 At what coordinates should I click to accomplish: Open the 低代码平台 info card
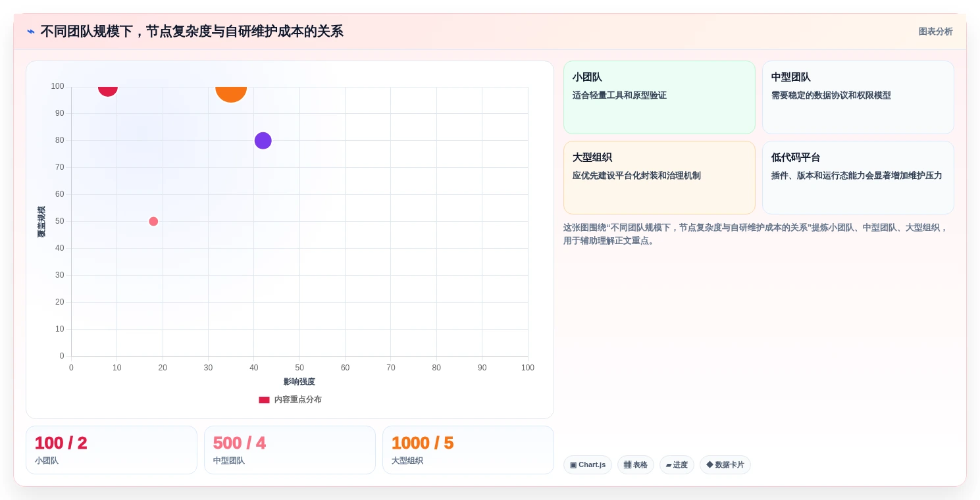[858, 178]
